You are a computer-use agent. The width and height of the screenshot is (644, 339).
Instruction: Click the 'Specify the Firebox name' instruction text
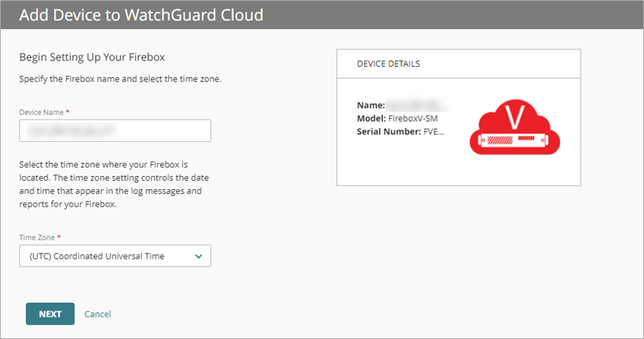coord(120,80)
